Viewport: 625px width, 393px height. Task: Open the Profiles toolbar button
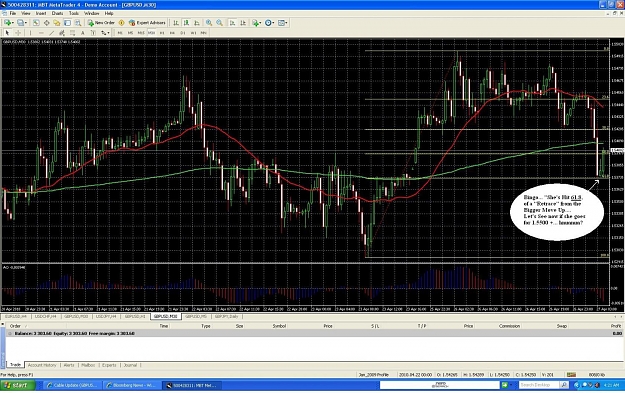[x=21, y=23]
